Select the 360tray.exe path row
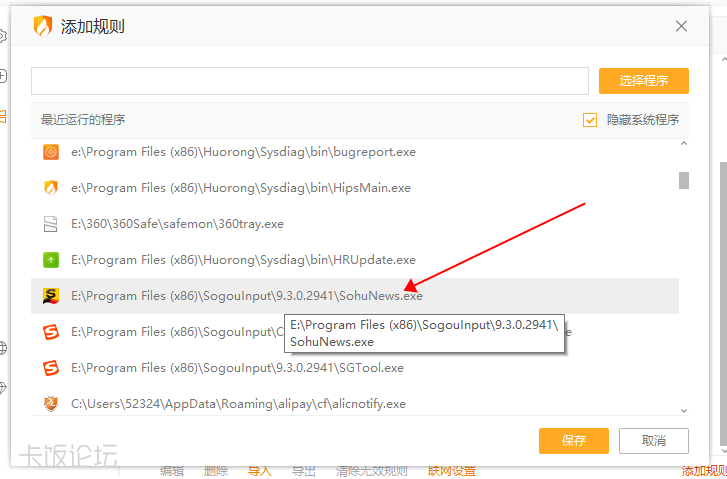727x479 pixels. coord(355,224)
